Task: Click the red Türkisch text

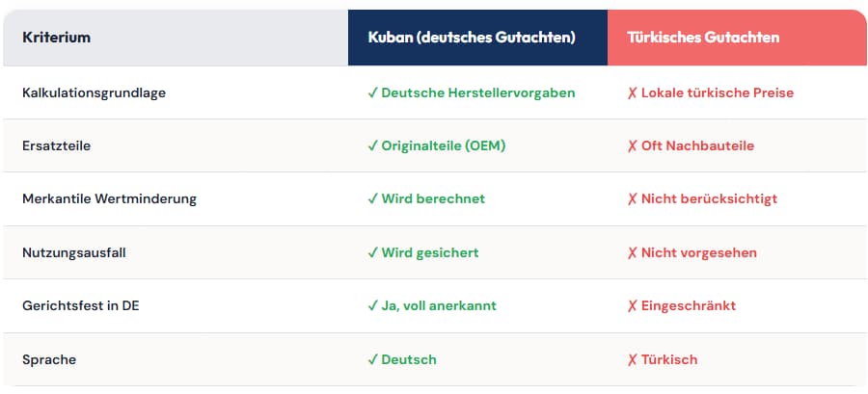Action: click(x=669, y=359)
